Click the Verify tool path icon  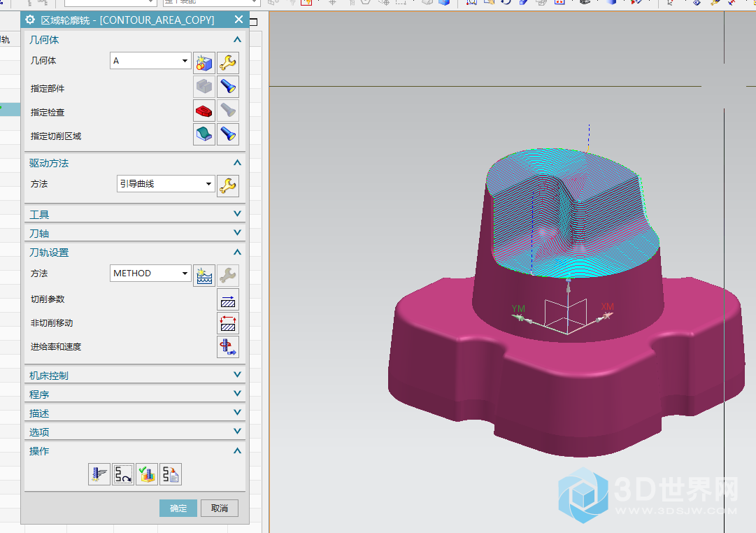point(147,474)
